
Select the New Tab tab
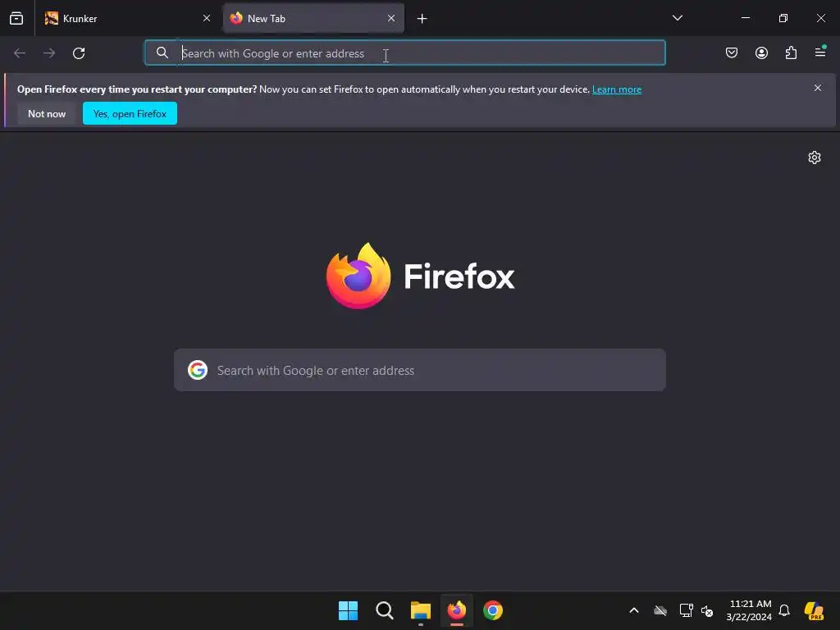313,18
